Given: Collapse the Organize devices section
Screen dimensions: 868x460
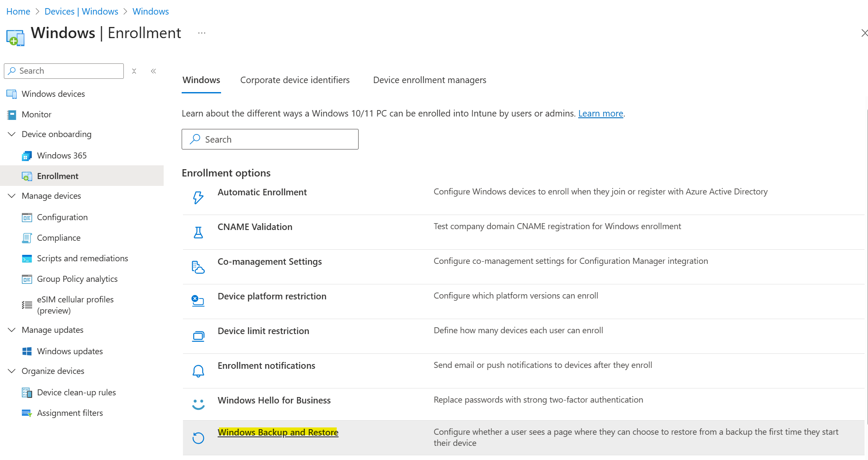Looking at the screenshot, I should 12,371.
